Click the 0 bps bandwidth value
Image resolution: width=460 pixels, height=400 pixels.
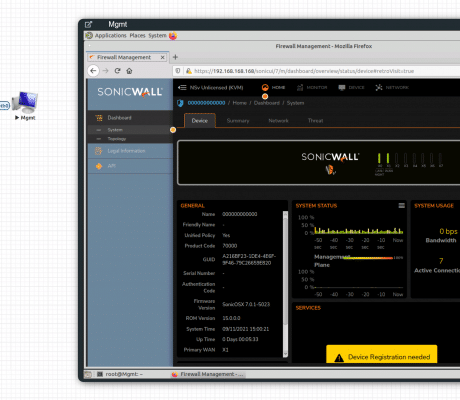click(448, 231)
